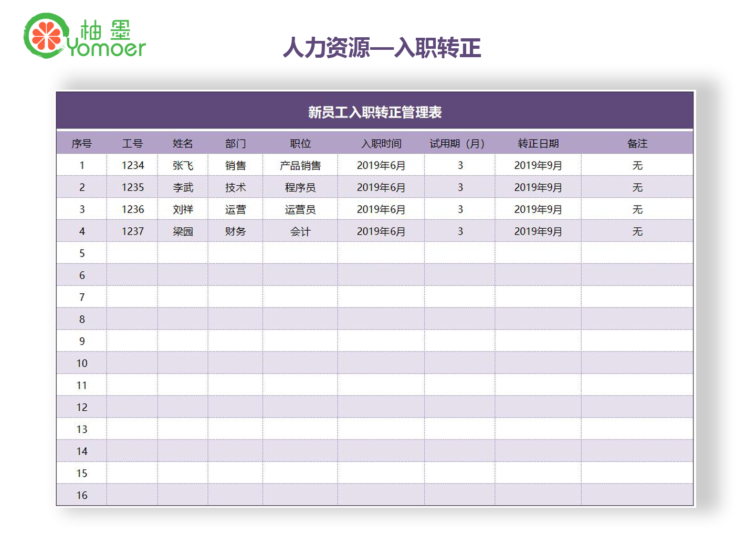The height and width of the screenshot is (534, 756).
Task: Click 2019年9月 in 梁园's row
Action: [538, 231]
